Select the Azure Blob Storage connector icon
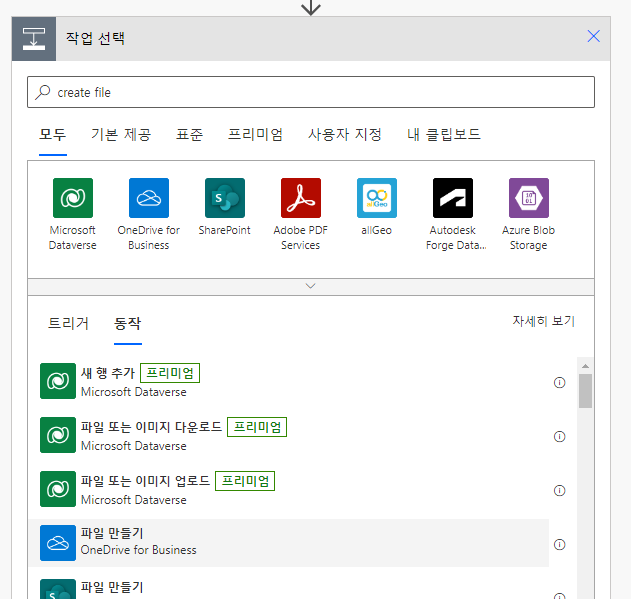Screen dimensions: 631x599 pos(529,198)
